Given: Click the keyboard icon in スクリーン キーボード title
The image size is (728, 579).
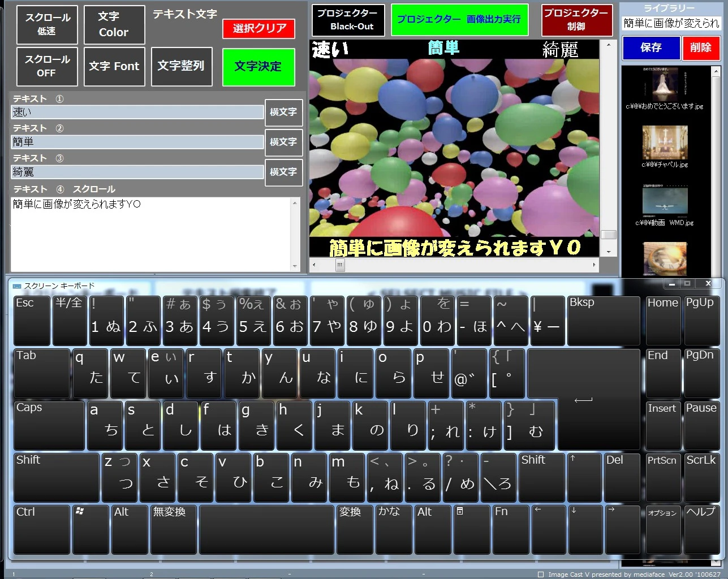Looking at the screenshot, I should coord(16,286).
